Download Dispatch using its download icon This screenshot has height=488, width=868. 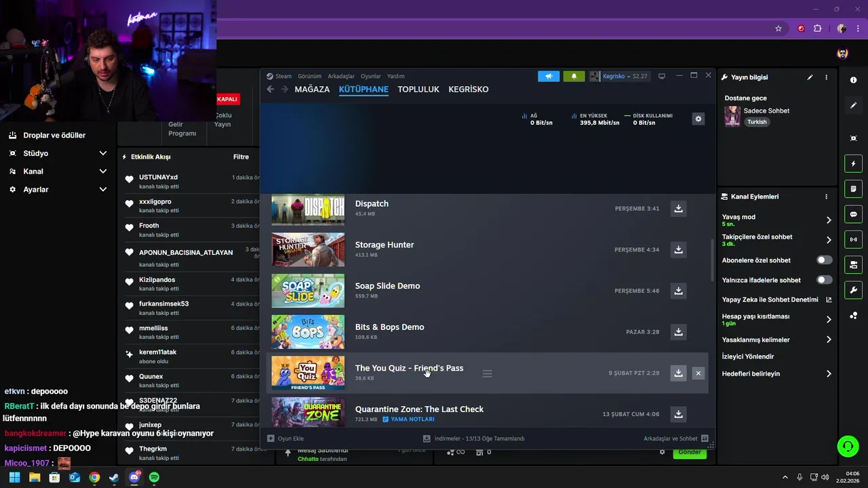coord(678,209)
